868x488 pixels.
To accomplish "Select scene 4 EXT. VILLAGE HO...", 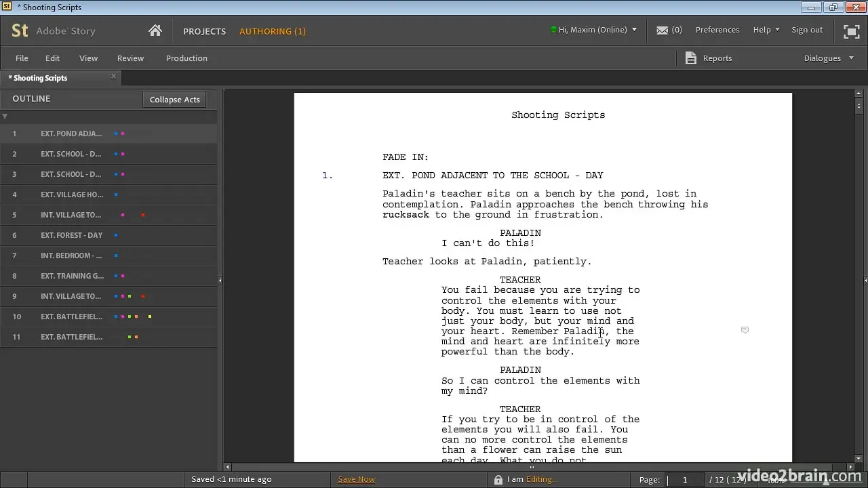I will click(108, 195).
